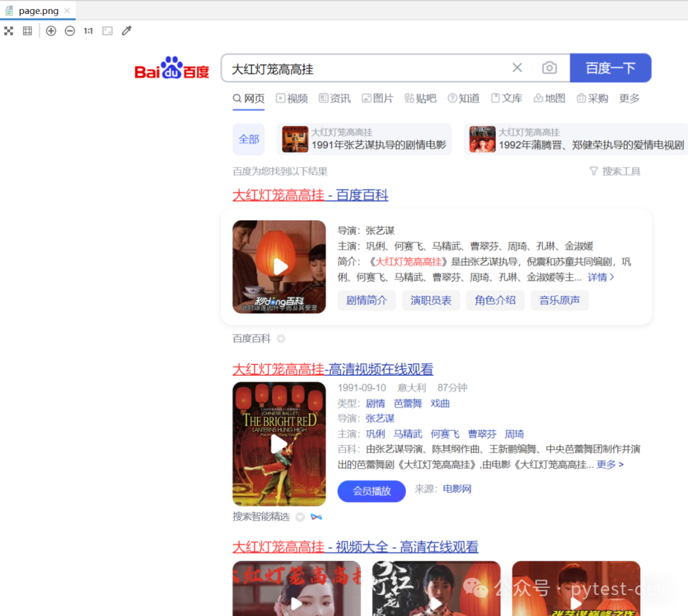Click the 1991 film card thumbnail image
The height and width of the screenshot is (616, 688).
[295, 139]
